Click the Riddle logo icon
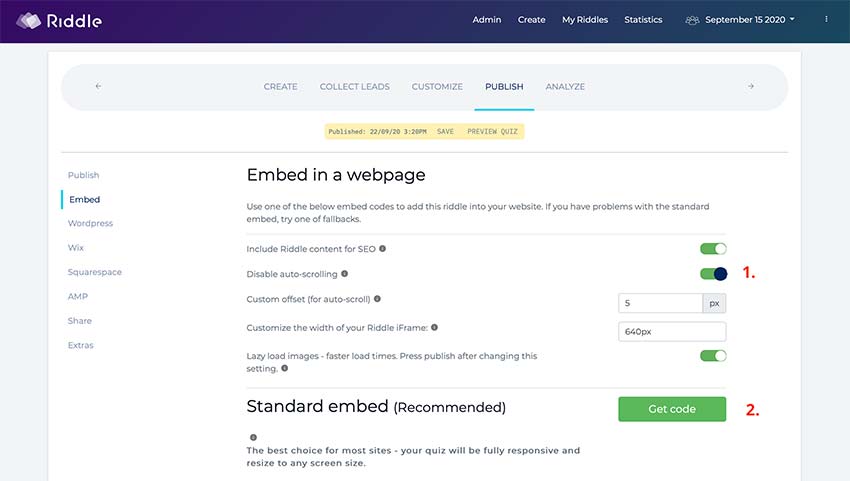Viewport: 850px width, 481px height. coord(29,21)
